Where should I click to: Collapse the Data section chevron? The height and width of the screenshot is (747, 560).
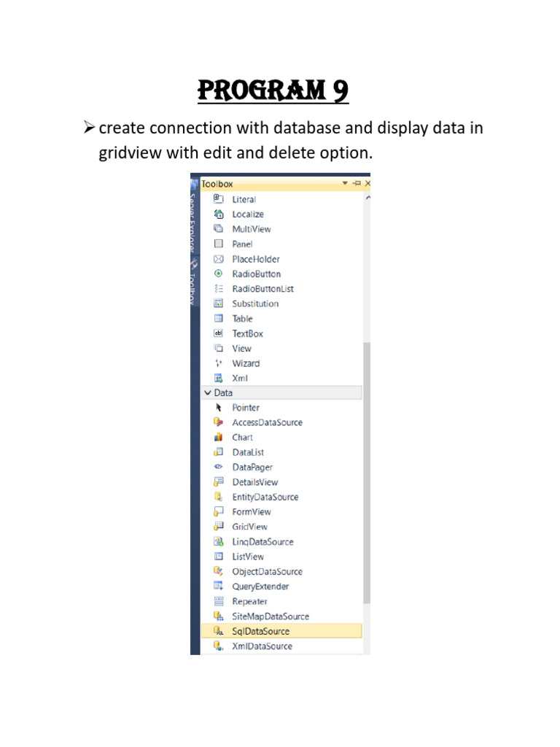pyautogui.click(x=208, y=392)
